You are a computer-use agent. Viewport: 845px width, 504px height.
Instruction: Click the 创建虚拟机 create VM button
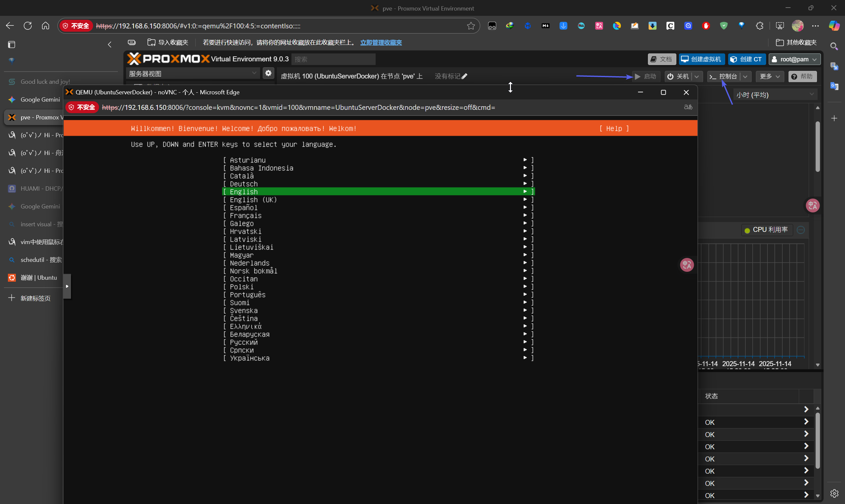point(702,59)
